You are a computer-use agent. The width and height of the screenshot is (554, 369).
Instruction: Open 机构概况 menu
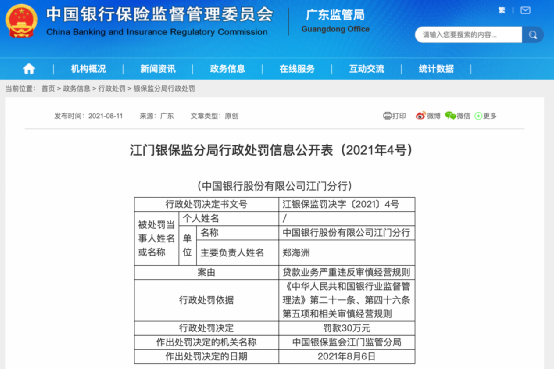(88, 69)
